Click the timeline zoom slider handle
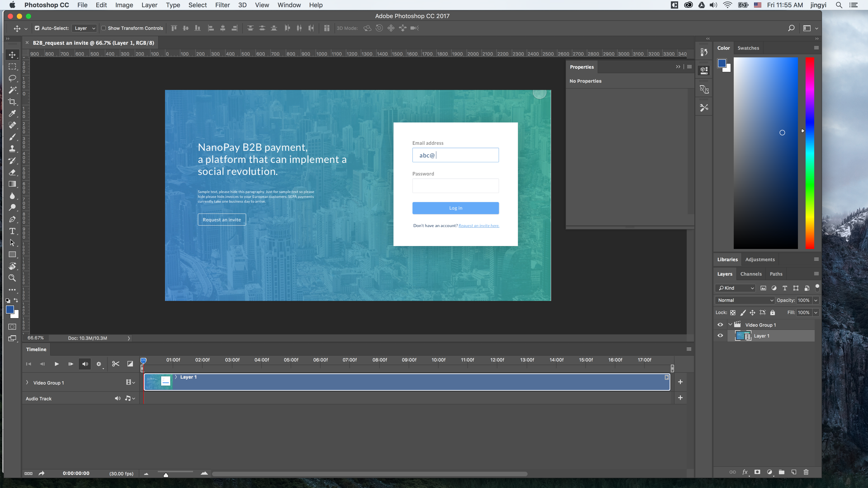 [166, 475]
